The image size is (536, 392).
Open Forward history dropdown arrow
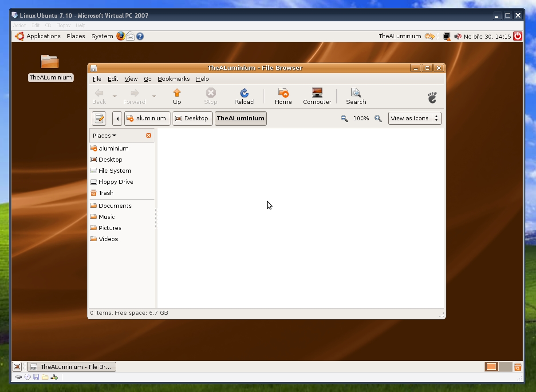(154, 96)
